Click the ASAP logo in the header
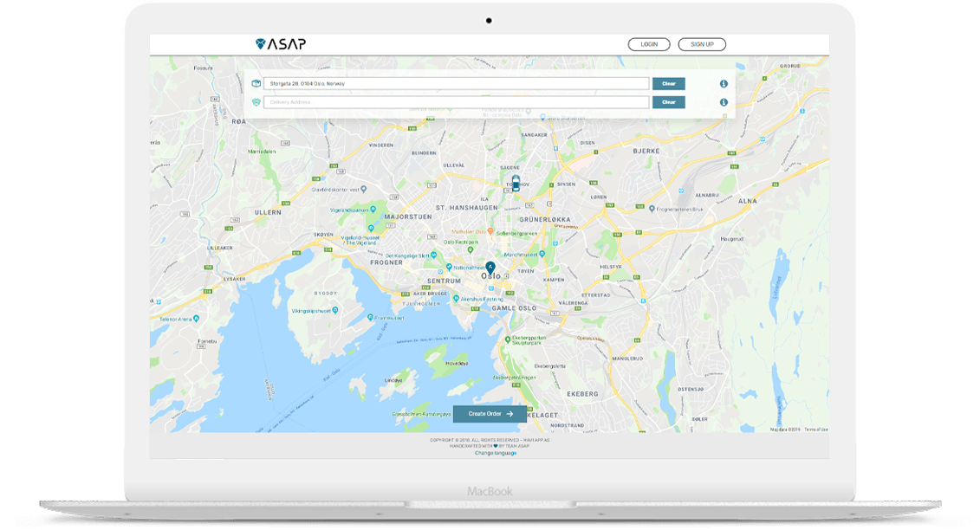980x530 pixels. tap(281, 44)
